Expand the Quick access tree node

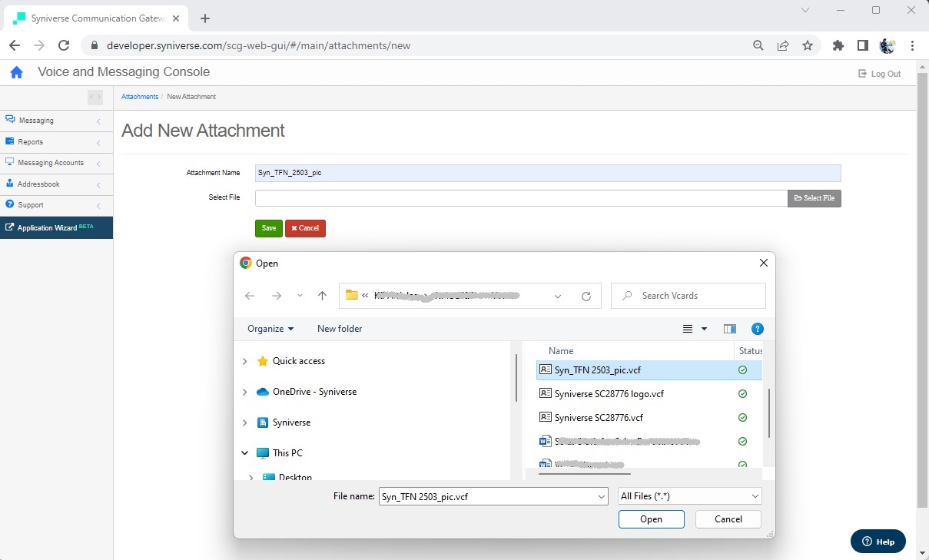[x=245, y=361]
